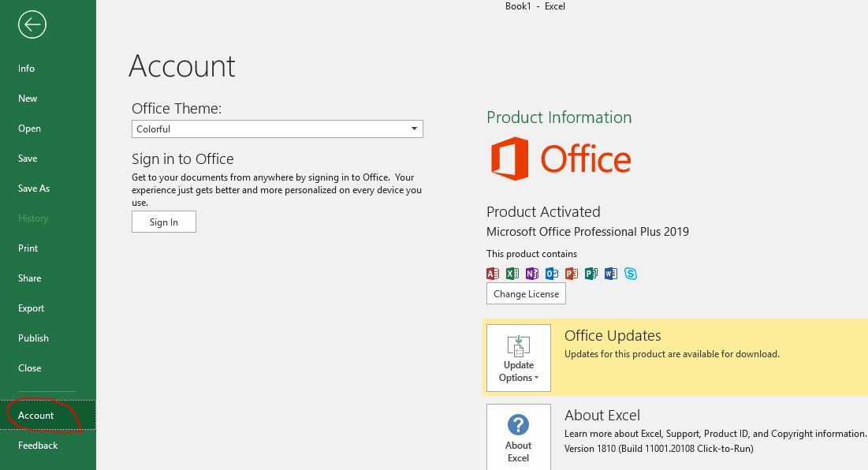The width and height of the screenshot is (868, 470).
Task: Click the Outlook app icon
Action: point(552,274)
